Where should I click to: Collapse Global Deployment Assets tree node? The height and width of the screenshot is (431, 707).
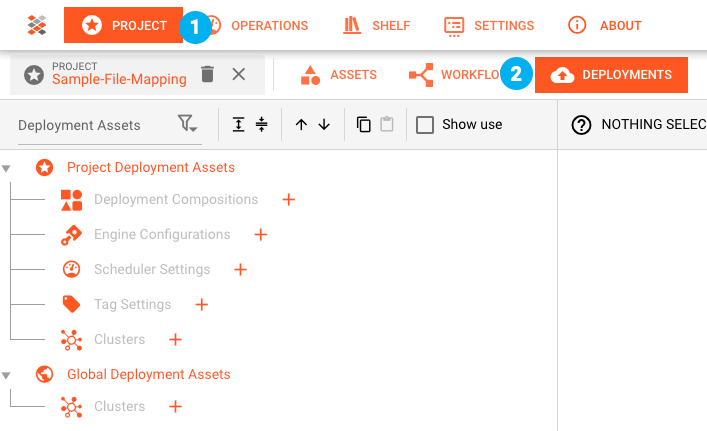pyautogui.click(x=7, y=374)
